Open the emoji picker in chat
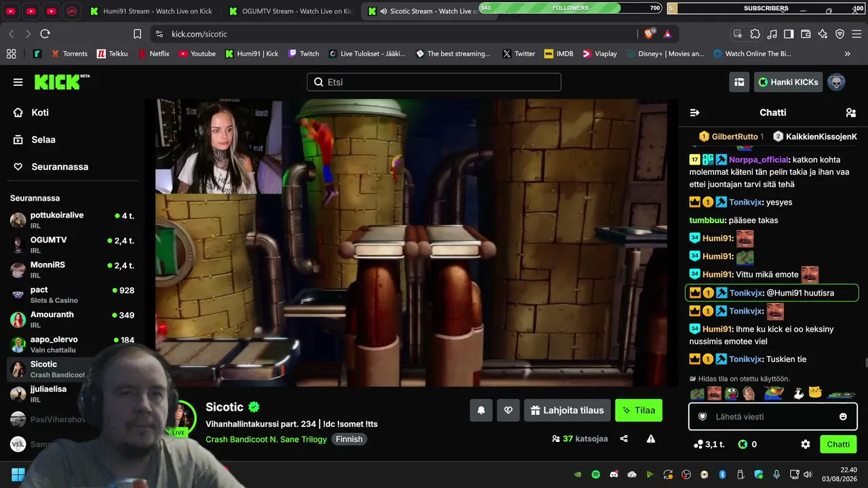Screen dimensions: 868x488 pos(843,417)
